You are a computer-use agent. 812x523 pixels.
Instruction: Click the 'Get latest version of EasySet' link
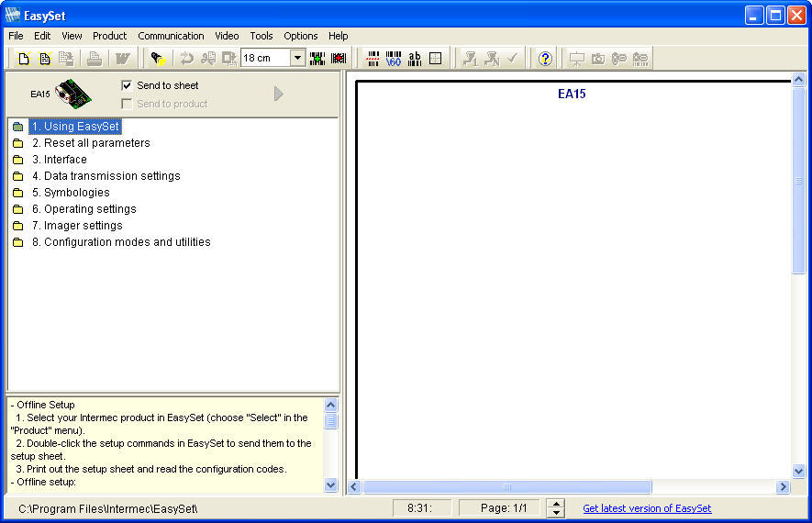point(647,508)
